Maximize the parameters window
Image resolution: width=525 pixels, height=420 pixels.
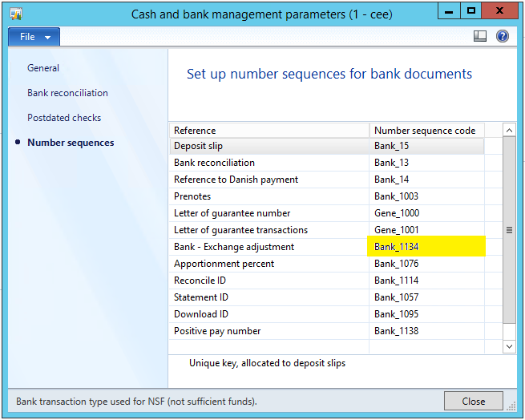tap(471, 11)
